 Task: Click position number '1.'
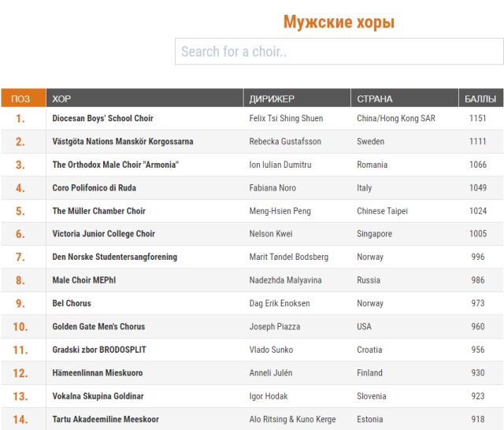tap(20, 119)
